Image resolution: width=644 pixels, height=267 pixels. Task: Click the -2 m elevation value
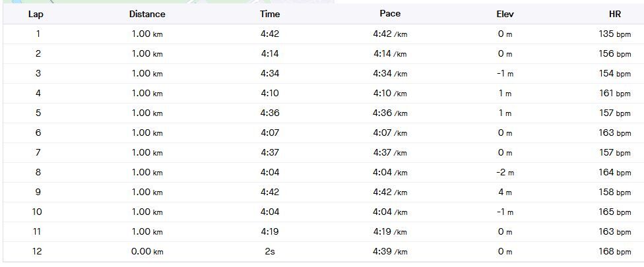point(505,172)
